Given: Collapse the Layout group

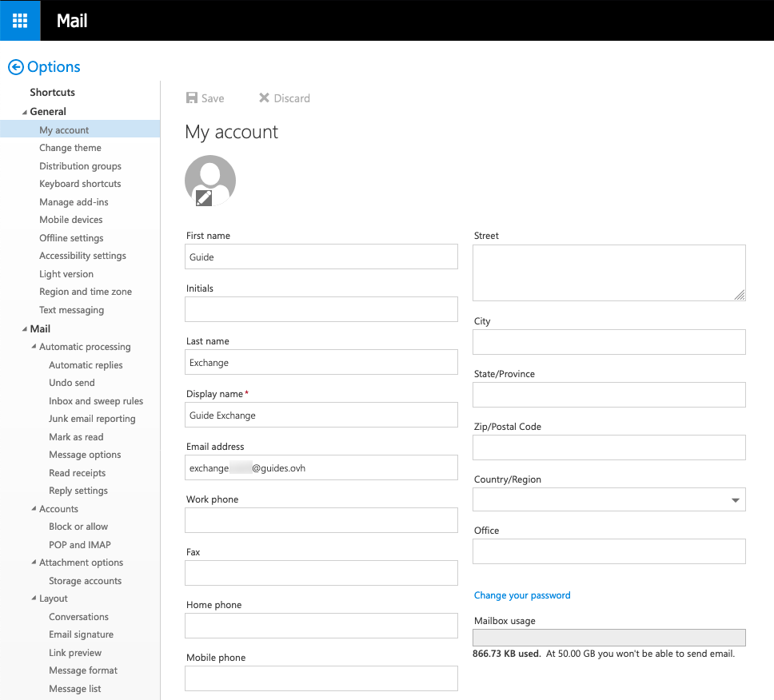Looking at the screenshot, I should (34, 599).
